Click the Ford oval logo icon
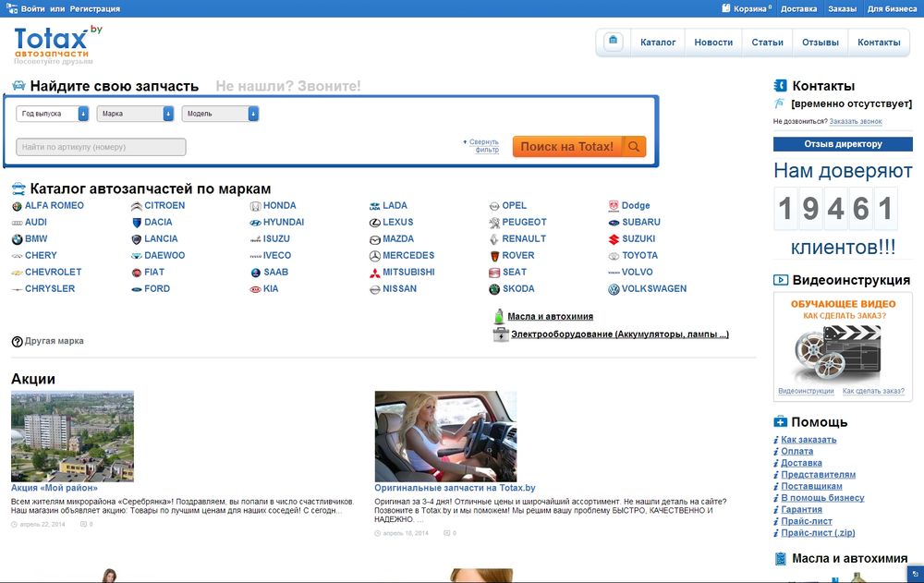 point(136,289)
